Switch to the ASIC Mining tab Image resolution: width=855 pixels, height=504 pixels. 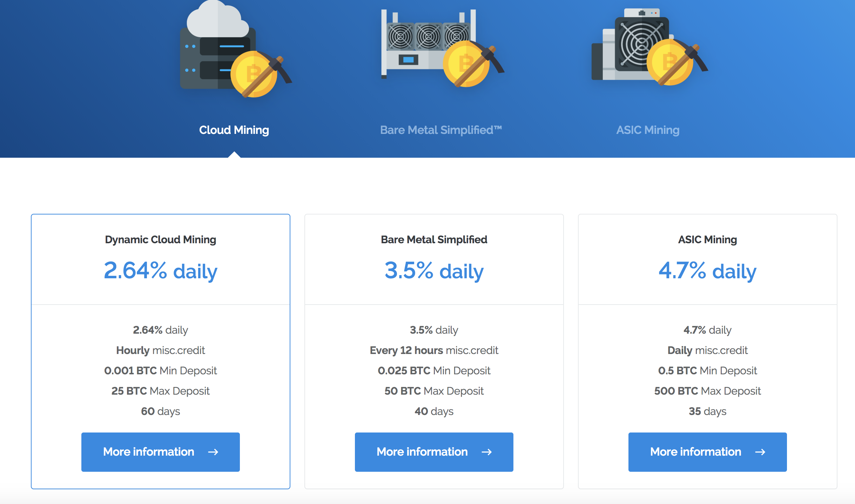click(648, 130)
